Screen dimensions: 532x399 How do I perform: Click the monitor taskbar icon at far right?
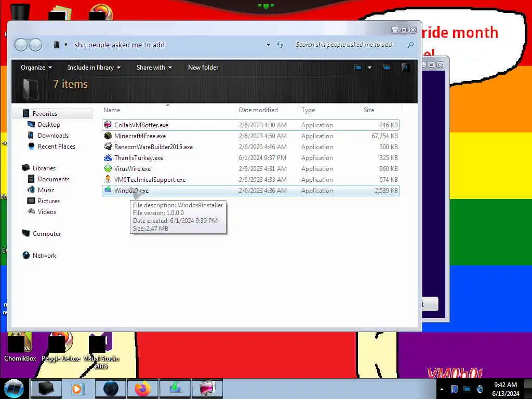(207, 389)
